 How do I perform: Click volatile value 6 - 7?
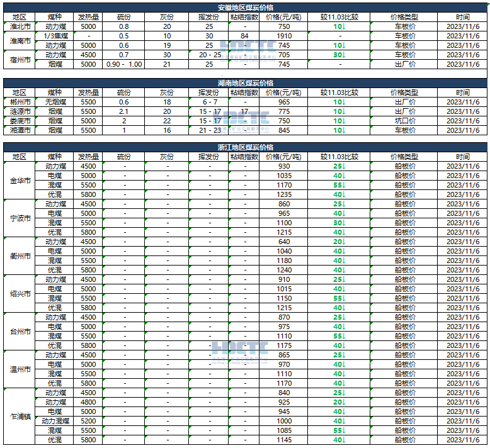pyautogui.click(x=209, y=102)
